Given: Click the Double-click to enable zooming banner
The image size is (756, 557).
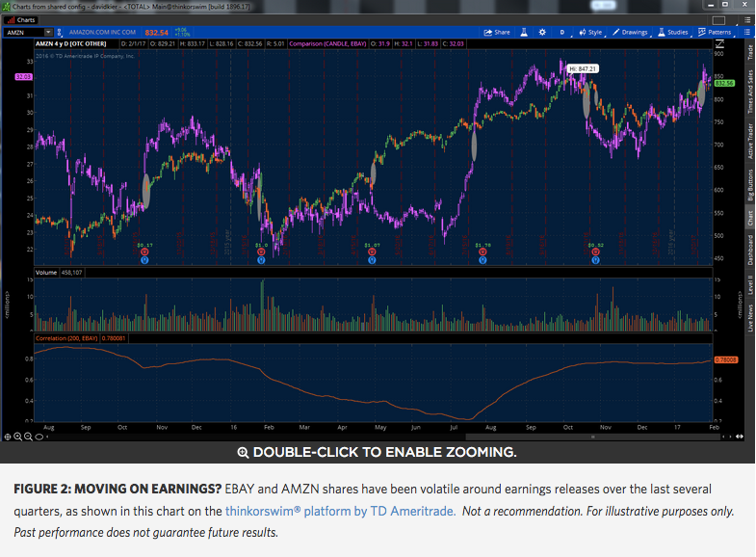Looking at the screenshot, I should (x=377, y=452).
